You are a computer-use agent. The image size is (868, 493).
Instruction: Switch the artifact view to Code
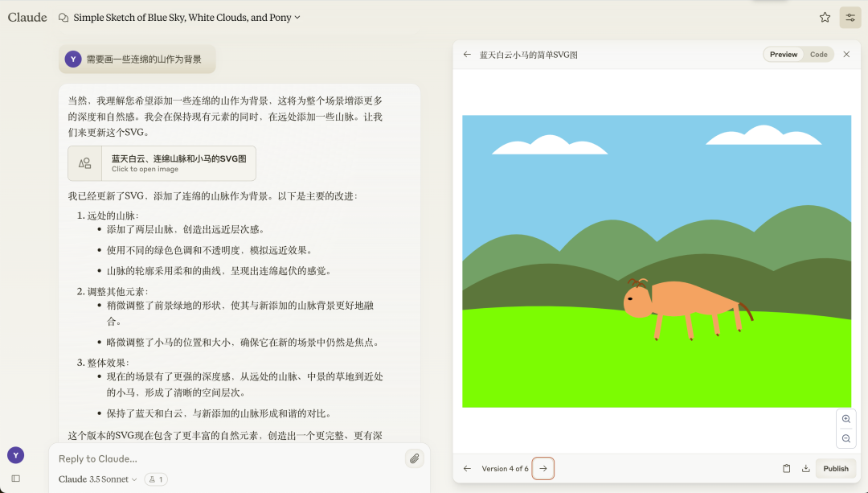(x=819, y=54)
